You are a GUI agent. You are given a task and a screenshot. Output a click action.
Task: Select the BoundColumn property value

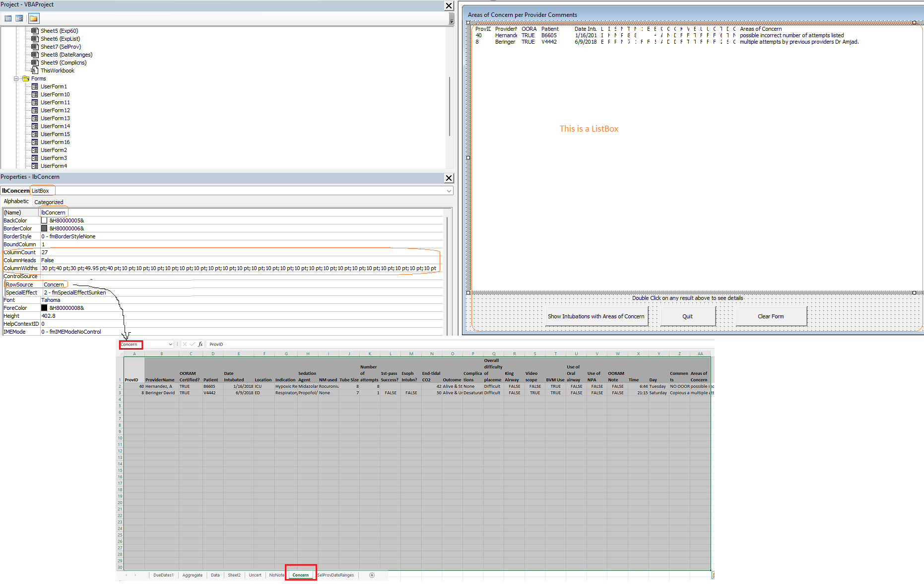point(241,244)
